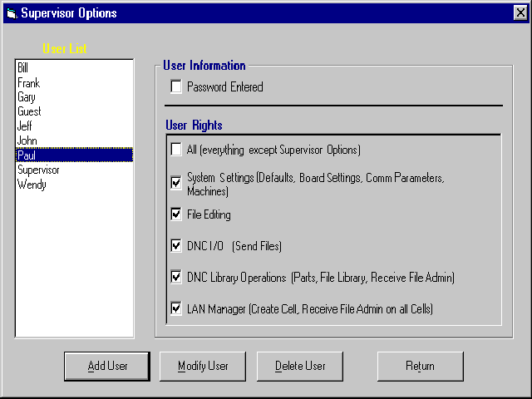
Task: Click the Delete User button
Action: [300, 366]
